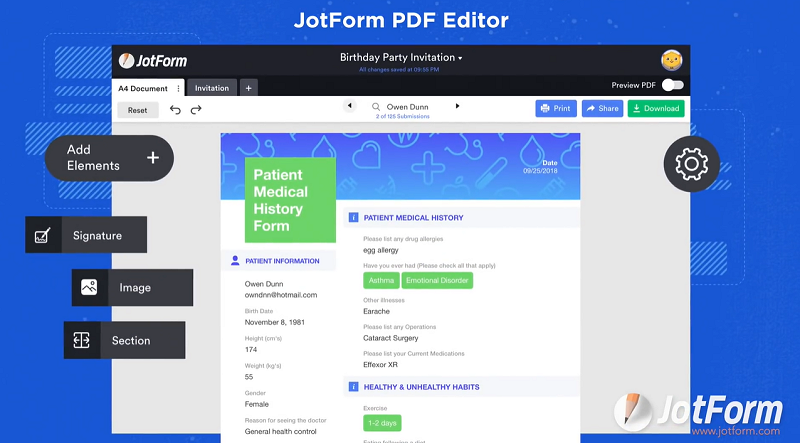Select the Owen Dunn name in form
This screenshot has height=443, width=800.
(x=264, y=284)
